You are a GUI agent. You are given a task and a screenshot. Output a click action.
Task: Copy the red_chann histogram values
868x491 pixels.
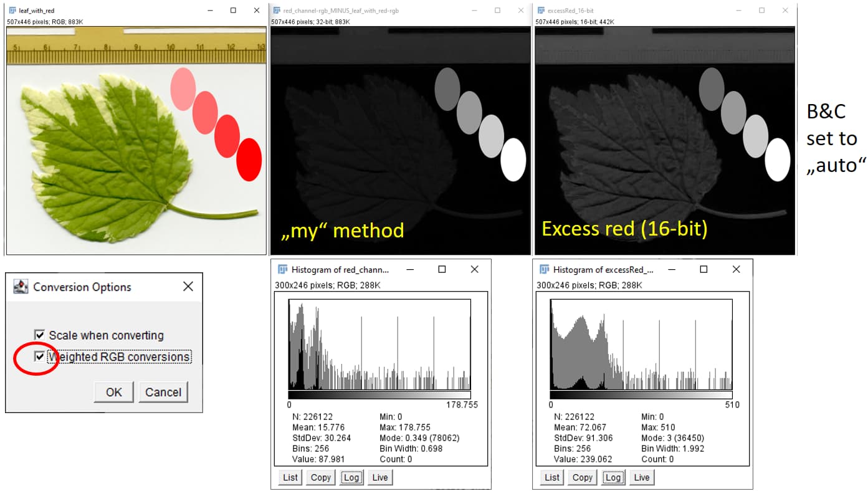[320, 477]
